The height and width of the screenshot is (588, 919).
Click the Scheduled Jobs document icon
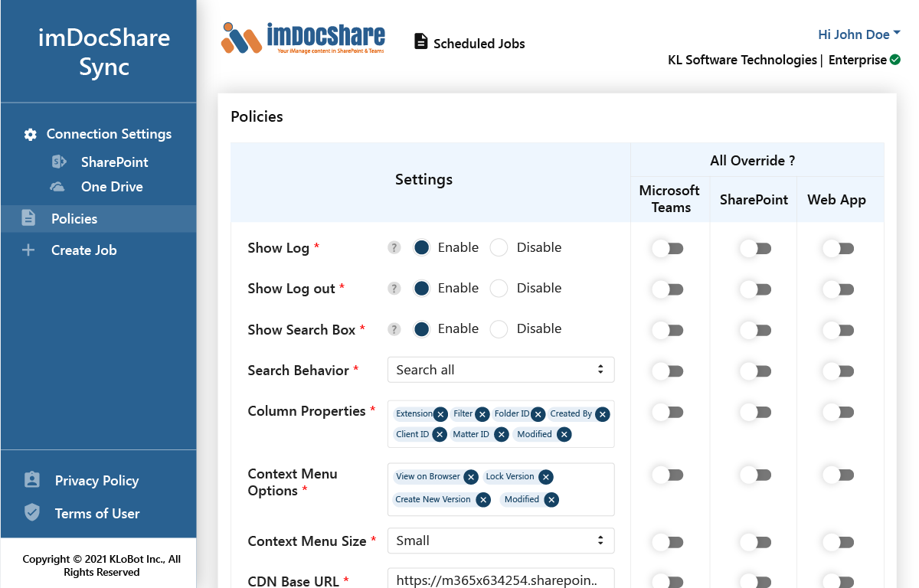tap(420, 41)
